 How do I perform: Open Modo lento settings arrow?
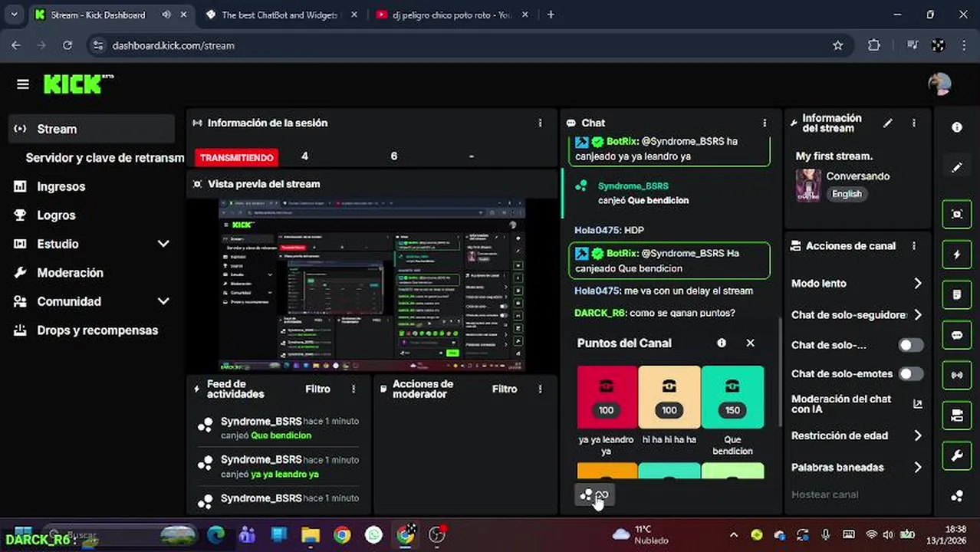click(918, 284)
